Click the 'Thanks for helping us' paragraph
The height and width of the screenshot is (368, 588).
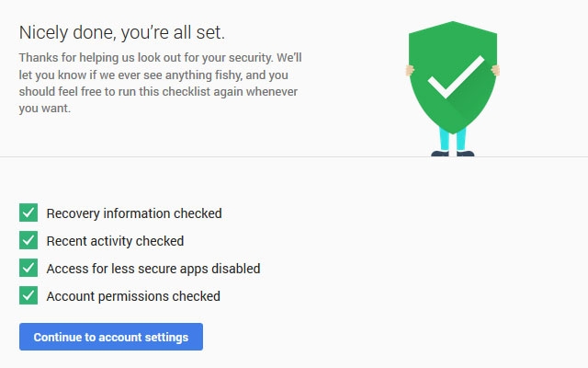tap(160, 82)
